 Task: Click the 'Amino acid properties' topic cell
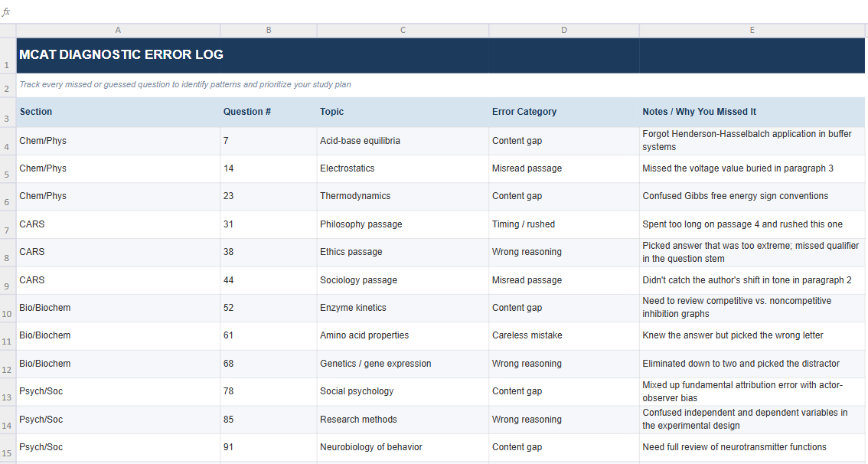(403, 336)
